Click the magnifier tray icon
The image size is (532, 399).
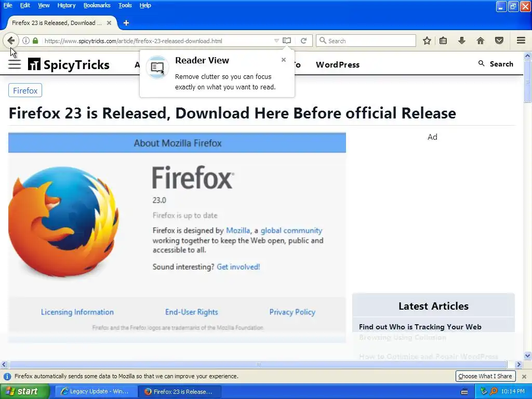tap(494, 391)
